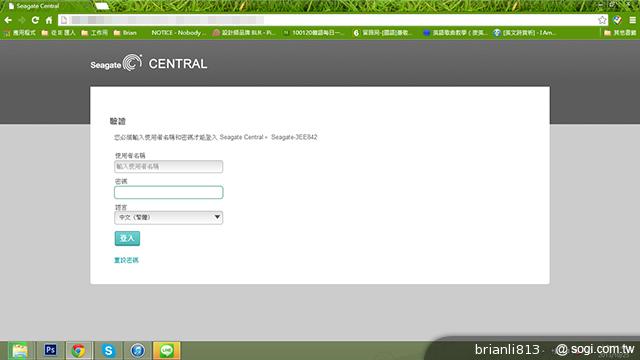This screenshot has height=360, width=640.
Task: Open the bookmark starting with 100120
Action: [x=313, y=33]
